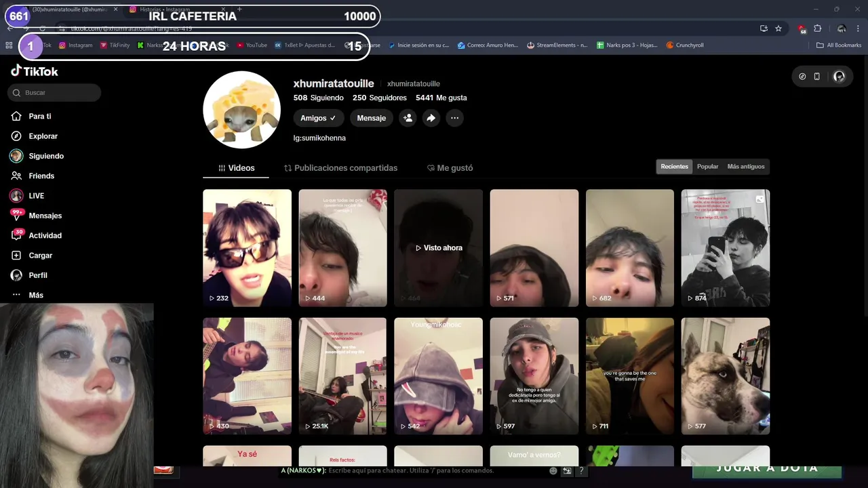Expand the All Bookmarks folder
Viewport: 868px width, 488px height.
(839, 45)
